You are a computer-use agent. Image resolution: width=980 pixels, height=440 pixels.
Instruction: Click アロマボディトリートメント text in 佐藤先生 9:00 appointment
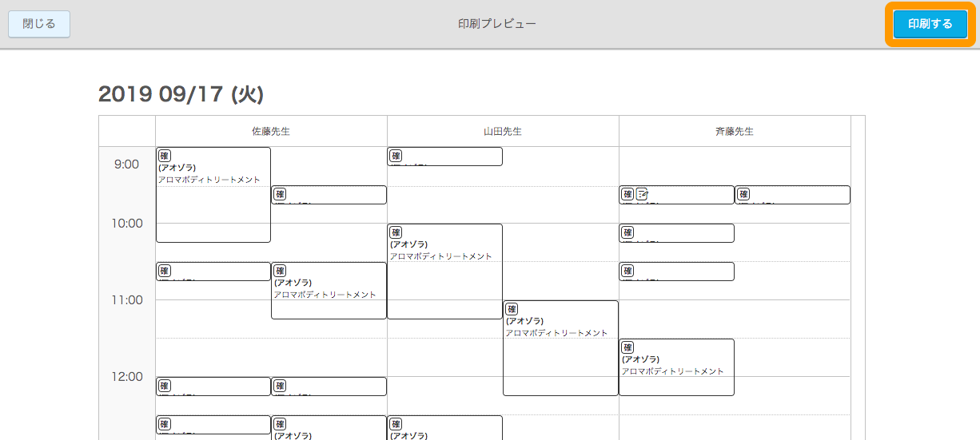point(209,180)
